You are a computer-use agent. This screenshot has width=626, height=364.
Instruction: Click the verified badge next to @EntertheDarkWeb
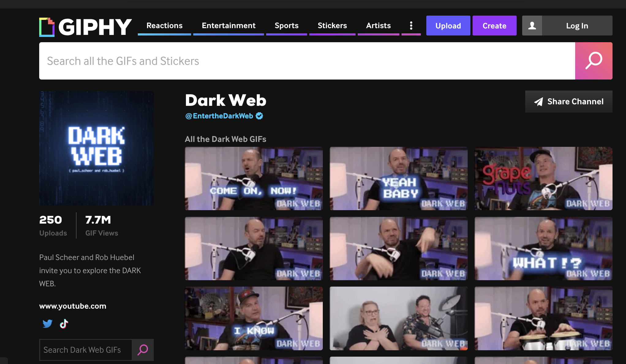click(x=259, y=116)
